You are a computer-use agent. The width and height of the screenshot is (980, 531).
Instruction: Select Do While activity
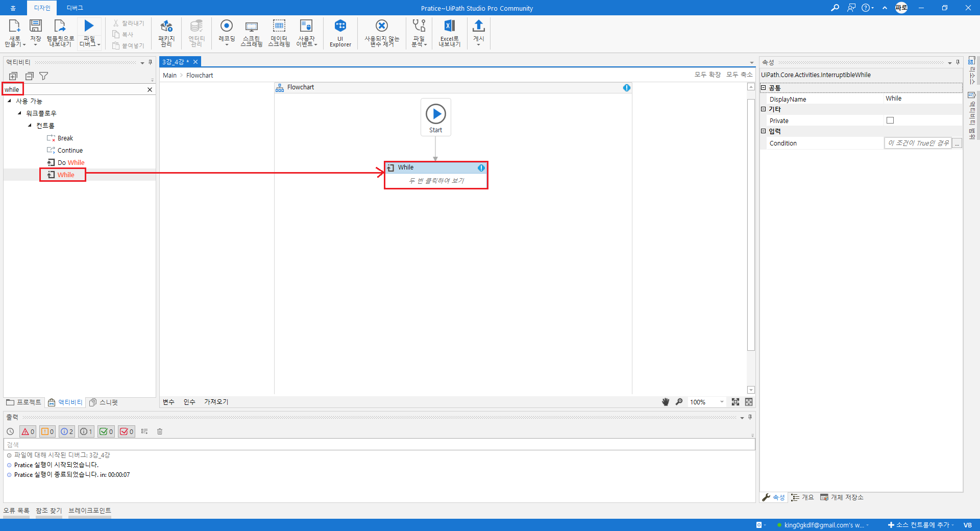coord(71,162)
